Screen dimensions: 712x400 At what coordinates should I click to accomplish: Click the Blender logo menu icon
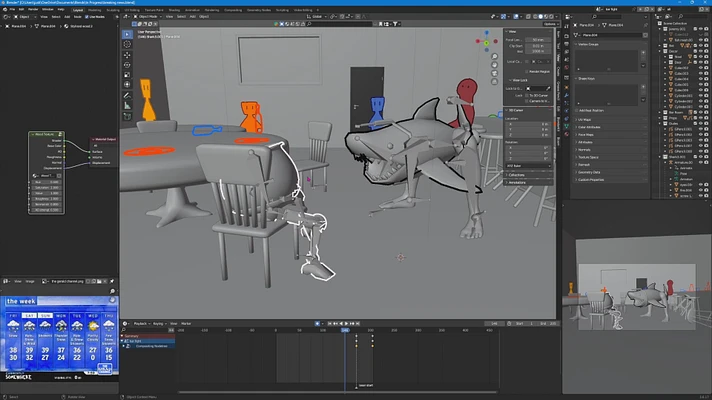(4, 9)
